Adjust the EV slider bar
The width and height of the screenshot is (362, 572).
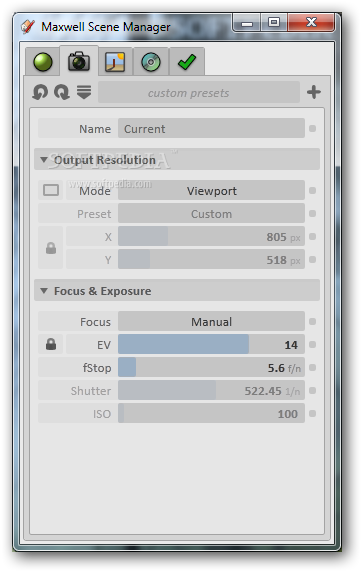(x=211, y=344)
